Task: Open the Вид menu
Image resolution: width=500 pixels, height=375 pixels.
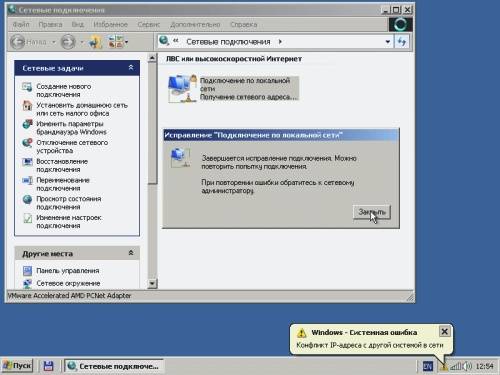Action: point(78,24)
